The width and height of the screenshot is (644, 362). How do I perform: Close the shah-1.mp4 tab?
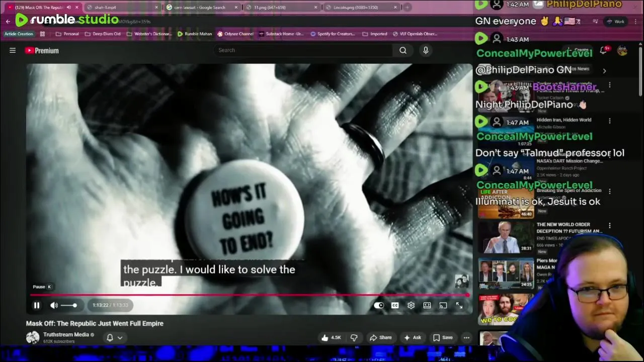(156, 8)
